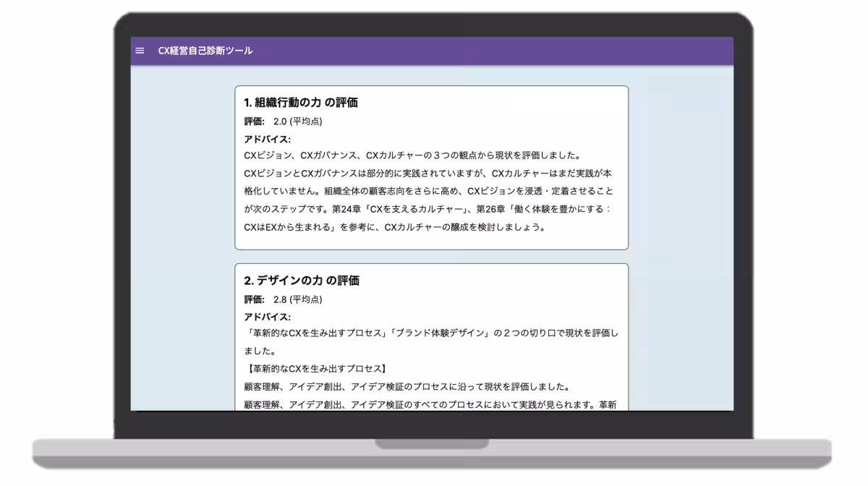Select the 評価 score 2.8 (平均点) text
Screen dimensions: 868x486
284,298
